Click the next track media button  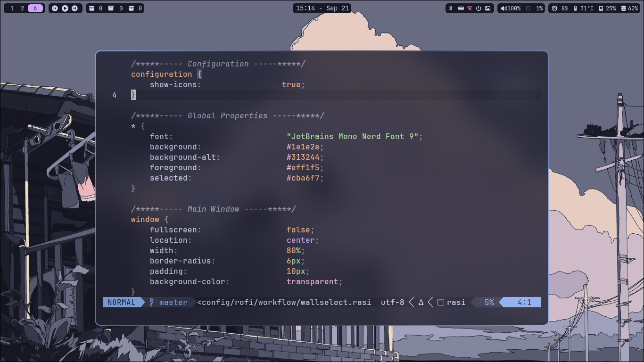tap(74, 8)
